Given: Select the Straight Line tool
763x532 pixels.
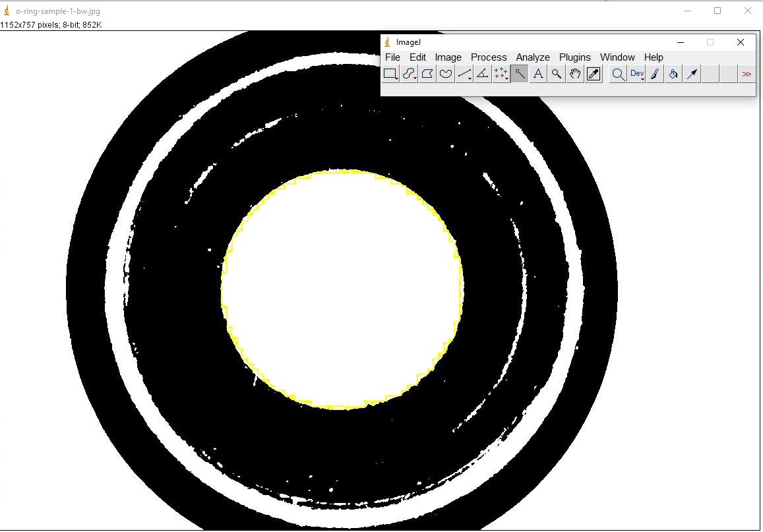Looking at the screenshot, I should point(464,74).
